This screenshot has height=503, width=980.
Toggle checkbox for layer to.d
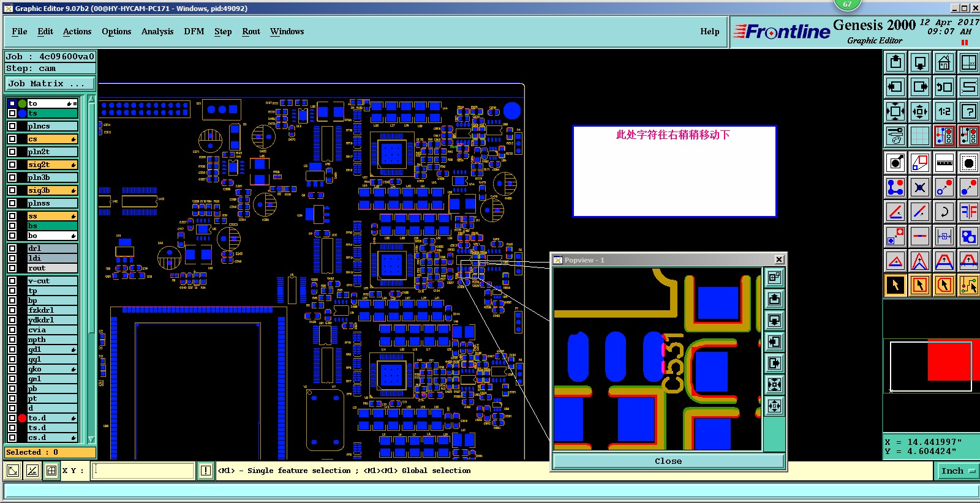tap(12, 418)
